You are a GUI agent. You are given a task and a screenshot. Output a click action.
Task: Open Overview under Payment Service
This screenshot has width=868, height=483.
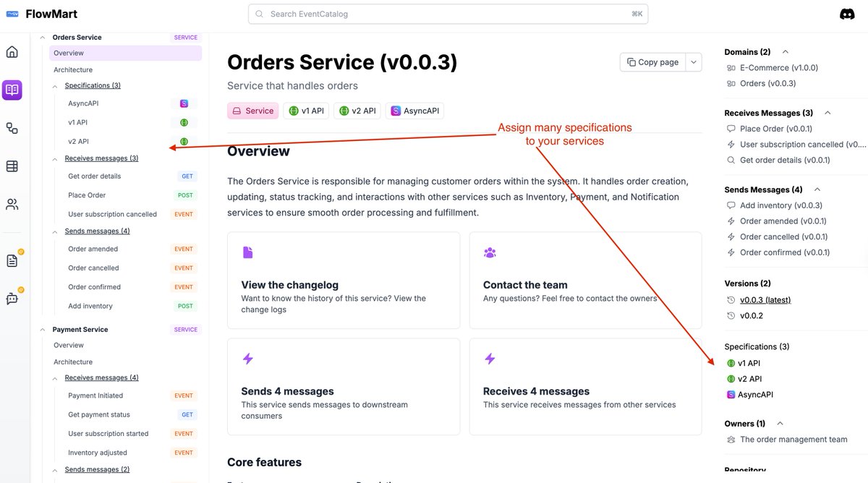[69, 346]
